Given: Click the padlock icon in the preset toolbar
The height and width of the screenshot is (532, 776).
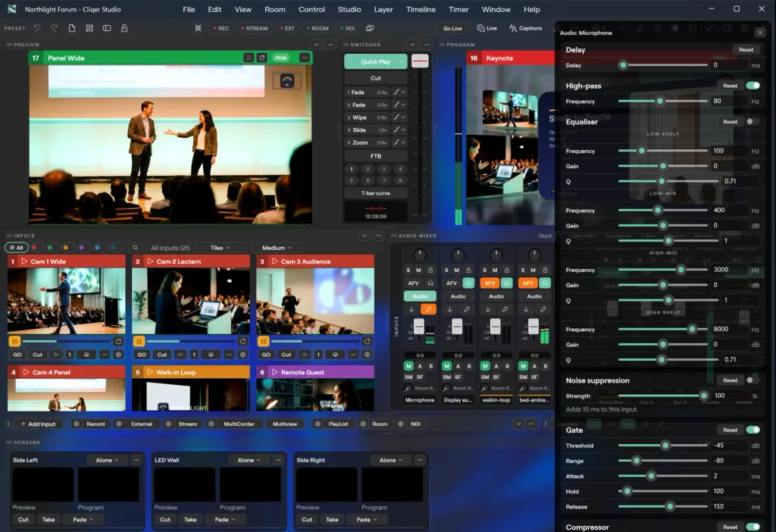Looking at the screenshot, I should tap(124, 28).
